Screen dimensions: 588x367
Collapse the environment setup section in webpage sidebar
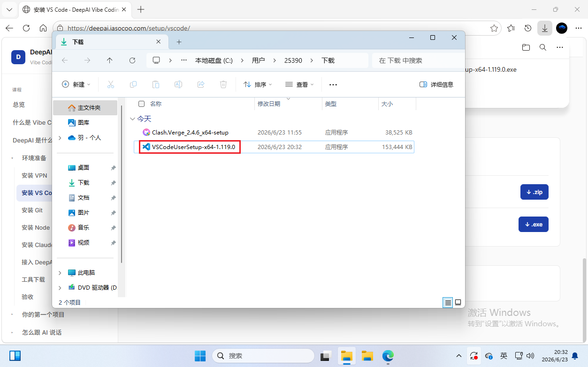[12, 158]
